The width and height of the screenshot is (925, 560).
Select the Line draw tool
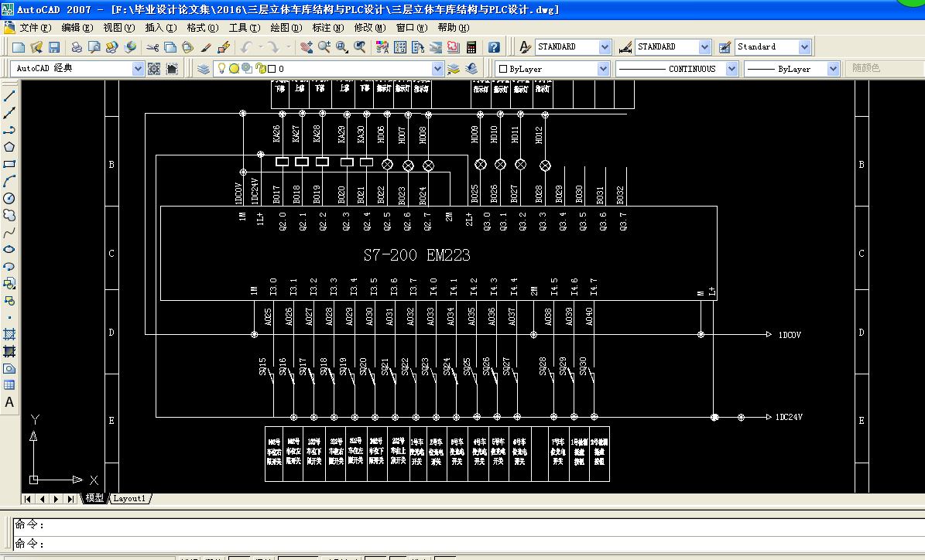(9, 96)
